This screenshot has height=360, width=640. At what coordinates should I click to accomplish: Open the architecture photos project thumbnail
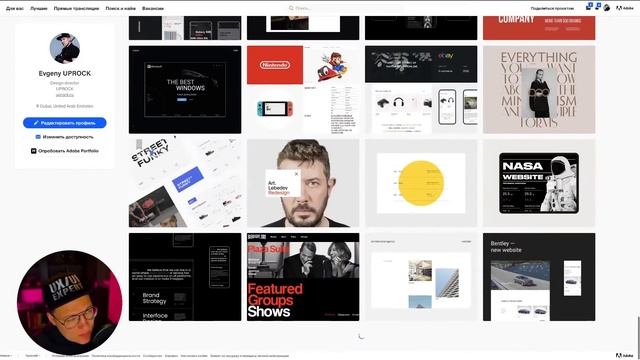421,277
